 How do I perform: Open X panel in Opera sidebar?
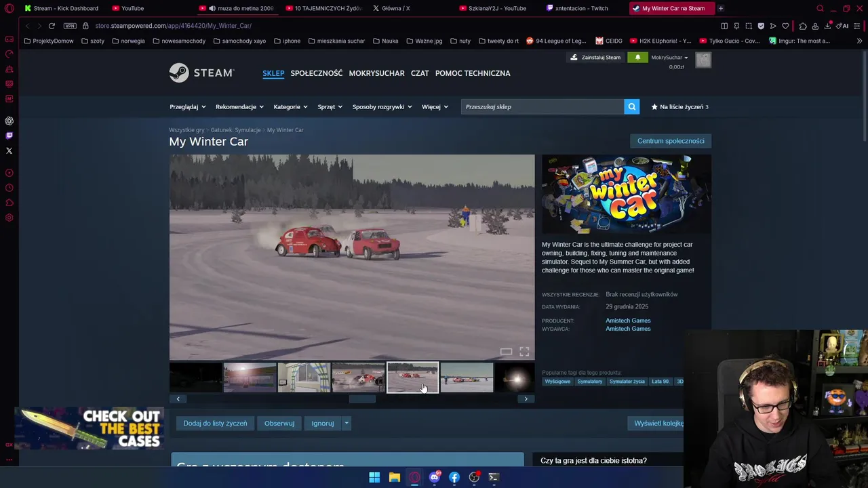click(x=9, y=150)
